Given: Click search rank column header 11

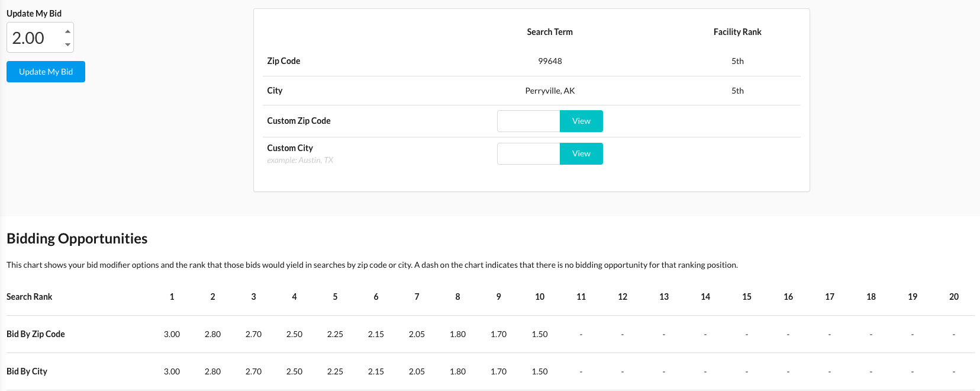Looking at the screenshot, I should pyautogui.click(x=581, y=297).
